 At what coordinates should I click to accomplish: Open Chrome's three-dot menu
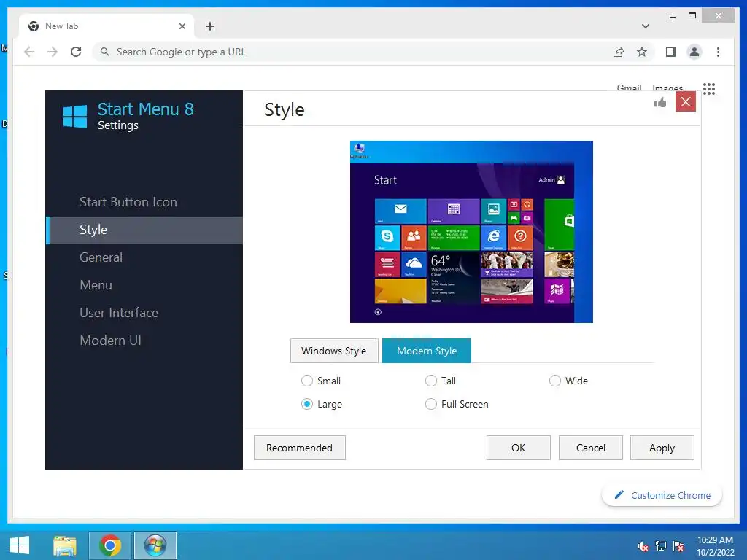(x=718, y=52)
